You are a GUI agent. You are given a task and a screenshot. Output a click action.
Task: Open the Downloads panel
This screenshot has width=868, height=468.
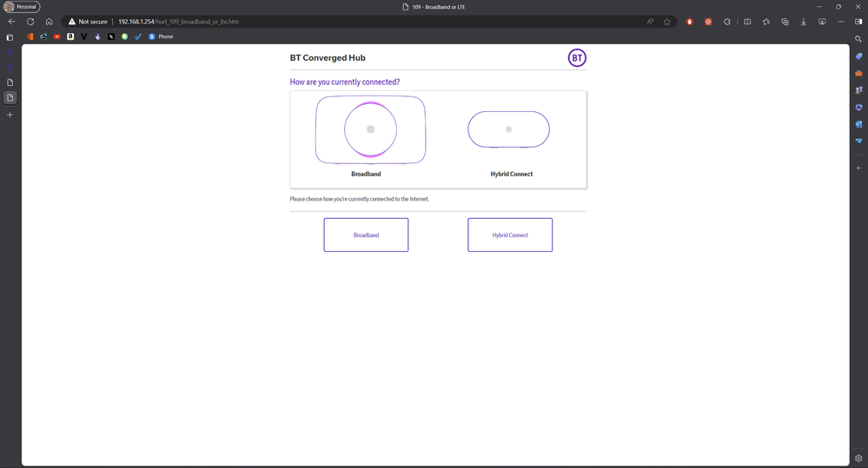click(803, 22)
